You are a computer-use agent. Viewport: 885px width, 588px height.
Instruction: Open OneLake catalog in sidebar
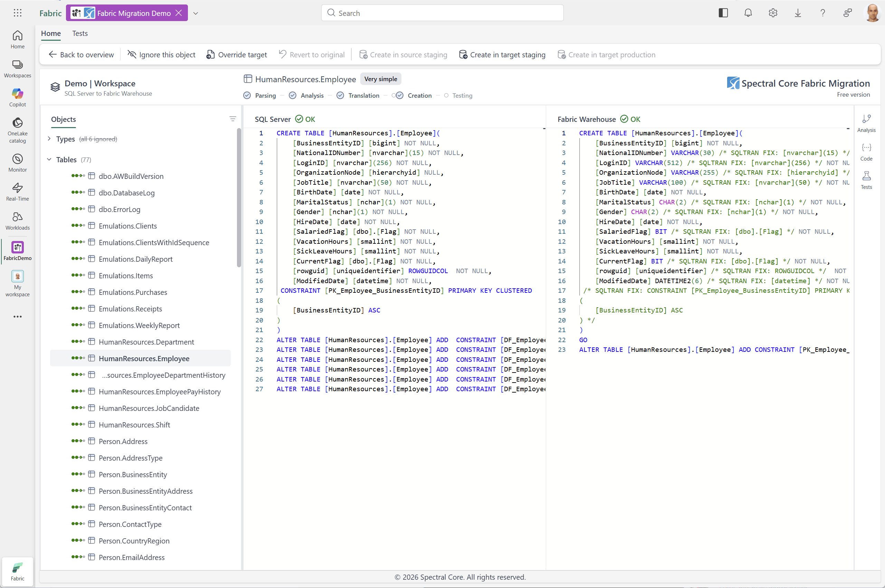pyautogui.click(x=18, y=131)
